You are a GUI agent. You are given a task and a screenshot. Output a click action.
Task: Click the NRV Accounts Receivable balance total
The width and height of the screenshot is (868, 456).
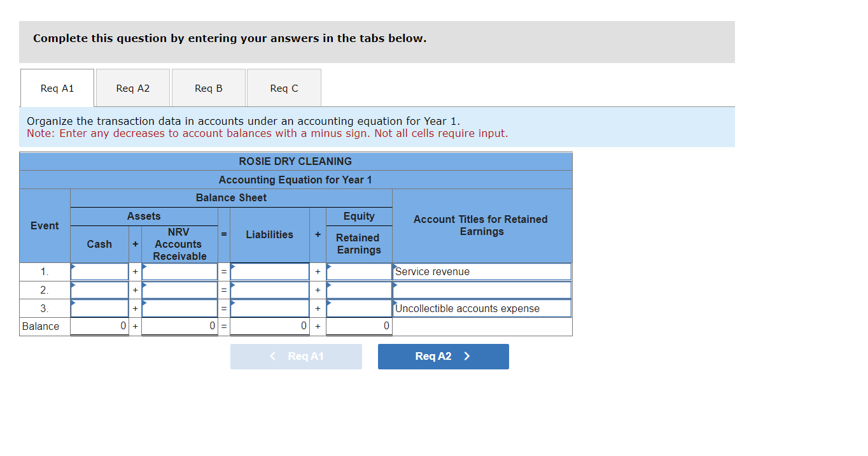pos(179,327)
